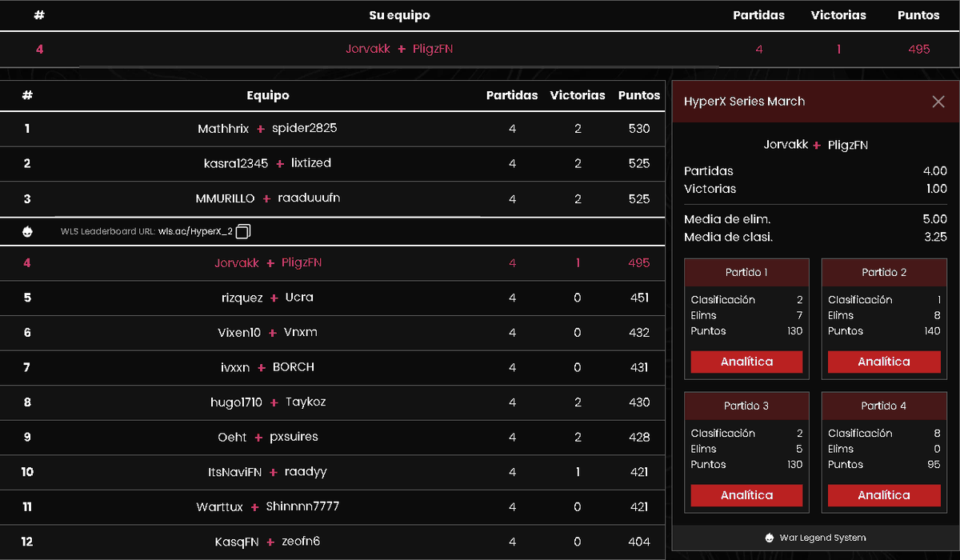Click 404 points of KasqFN team
This screenshot has height=560, width=960.
point(639,542)
